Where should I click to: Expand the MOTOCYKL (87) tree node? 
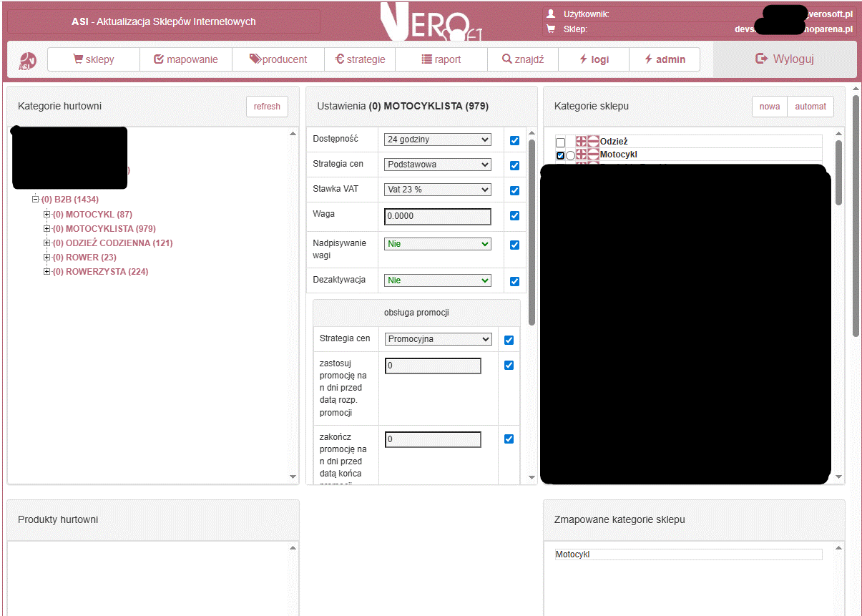click(x=46, y=214)
